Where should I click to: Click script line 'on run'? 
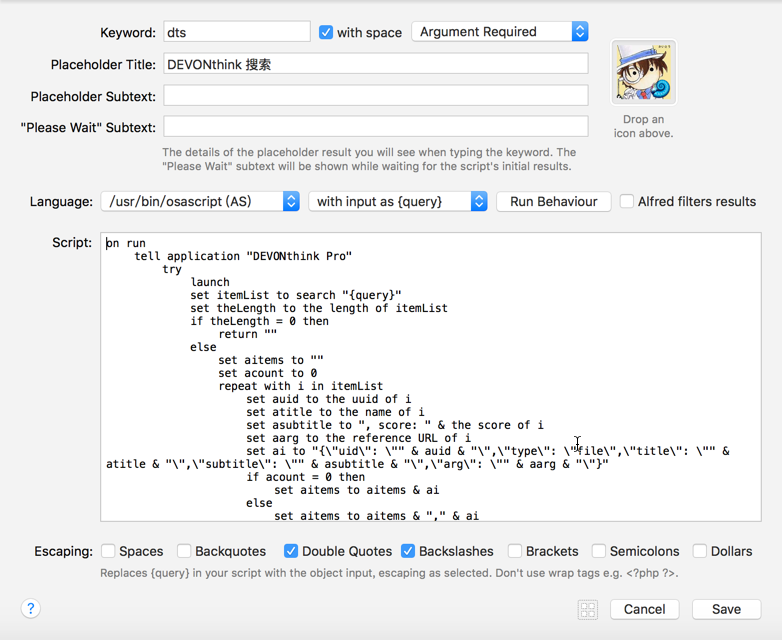coord(126,243)
